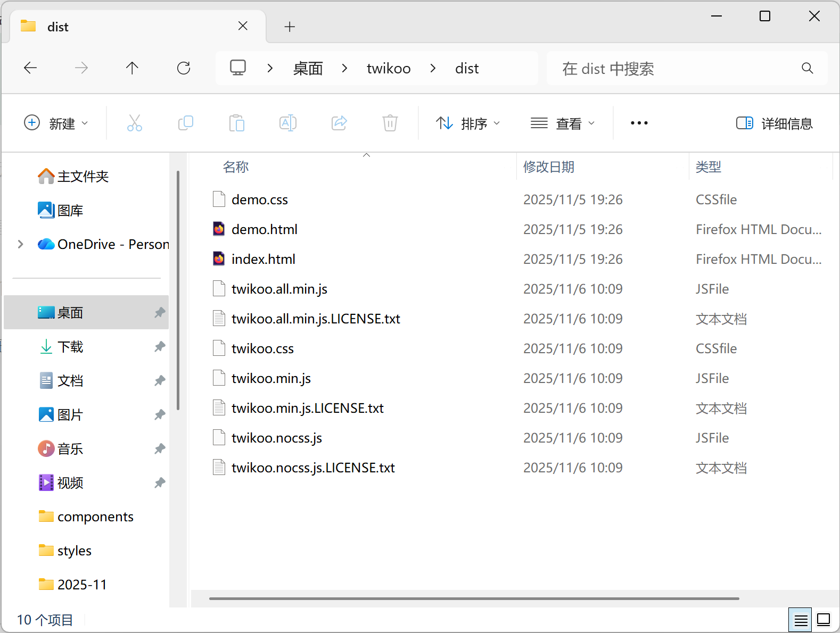Viewport: 840px width, 633px height.
Task: Click the horizontal scrollbar of file list
Action: coord(474,598)
